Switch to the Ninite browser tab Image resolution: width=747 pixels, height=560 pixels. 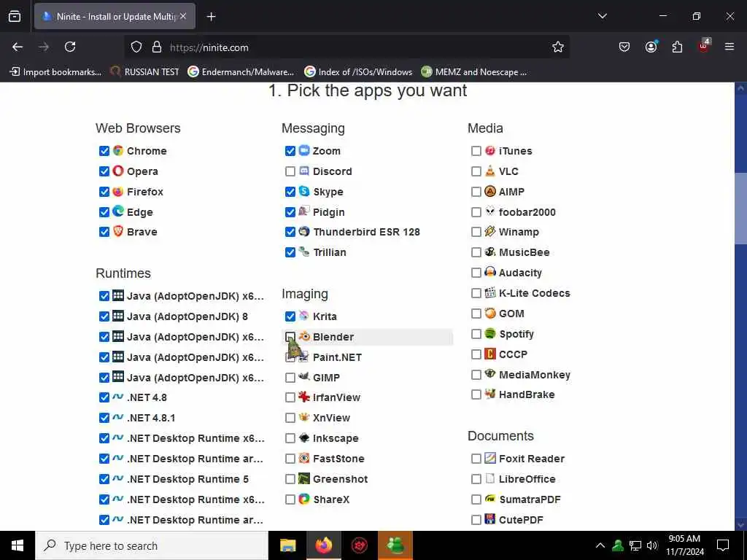tap(115, 16)
